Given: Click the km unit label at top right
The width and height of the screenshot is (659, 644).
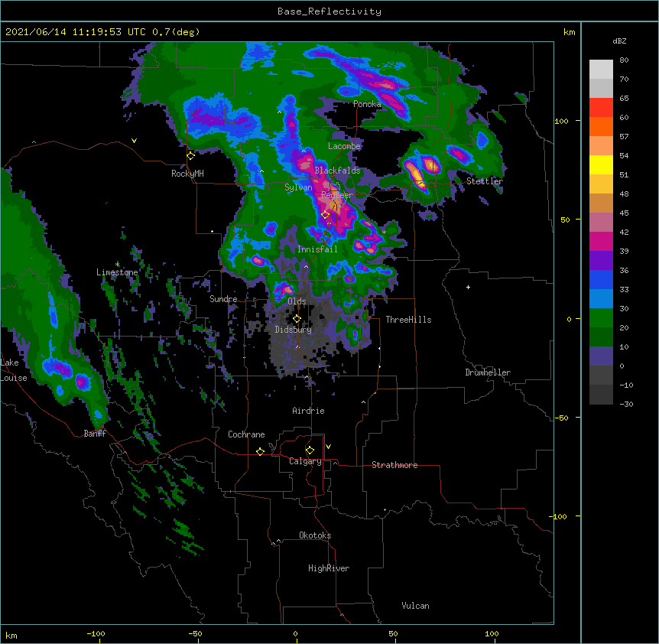Looking at the screenshot, I should coord(569,32).
